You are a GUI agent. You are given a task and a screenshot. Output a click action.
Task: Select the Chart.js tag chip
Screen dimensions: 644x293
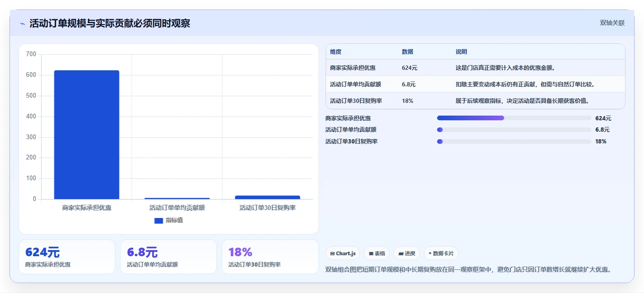click(x=343, y=253)
